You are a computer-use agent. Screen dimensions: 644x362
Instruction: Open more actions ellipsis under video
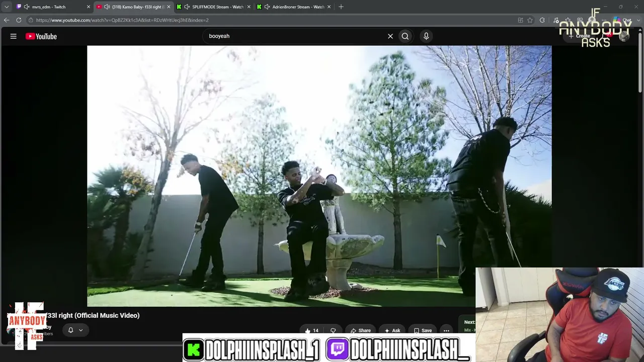tap(446, 330)
